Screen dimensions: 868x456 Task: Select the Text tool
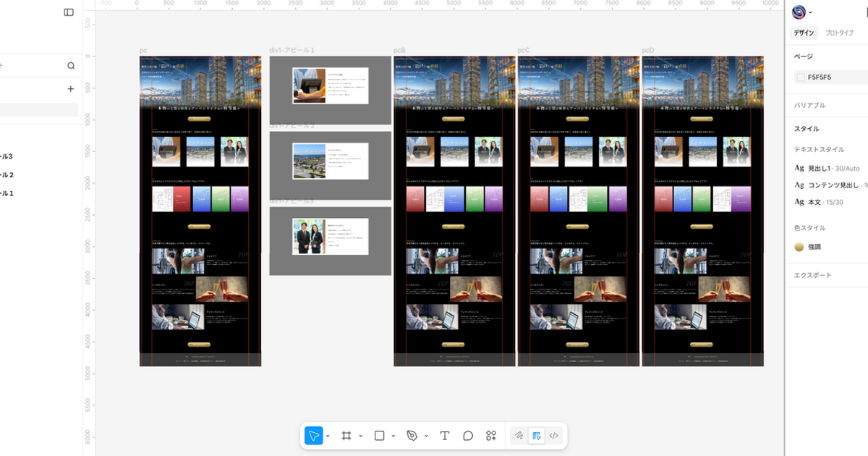(445, 436)
